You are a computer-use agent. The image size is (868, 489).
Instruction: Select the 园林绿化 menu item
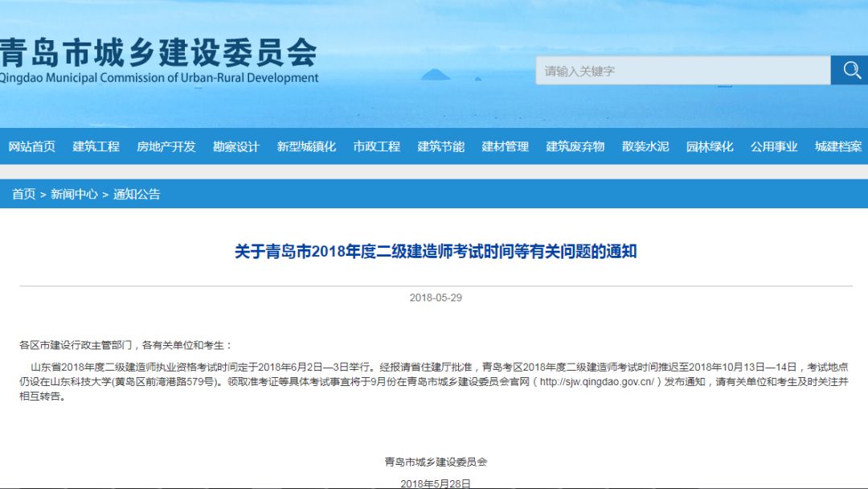709,146
